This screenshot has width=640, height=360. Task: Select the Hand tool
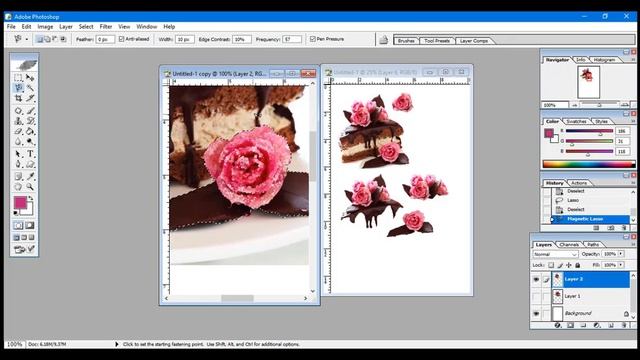(x=18, y=187)
